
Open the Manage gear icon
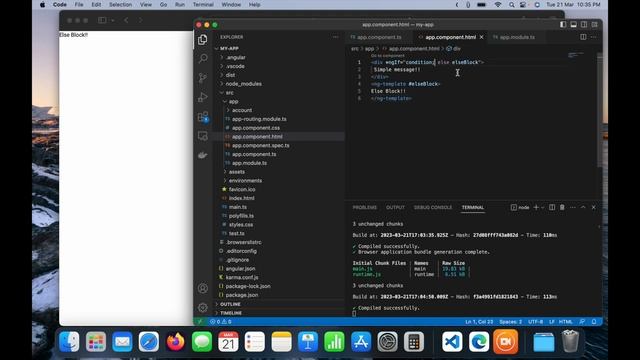coord(202,307)
